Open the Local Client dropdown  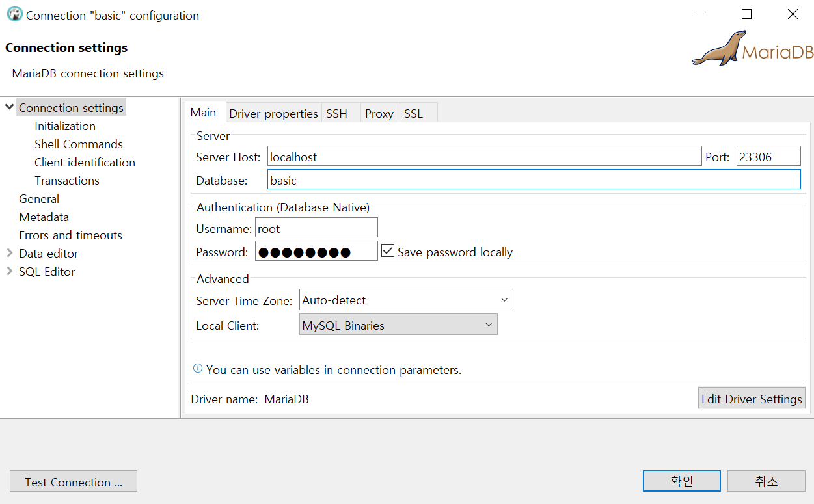[x=398, y=325]
